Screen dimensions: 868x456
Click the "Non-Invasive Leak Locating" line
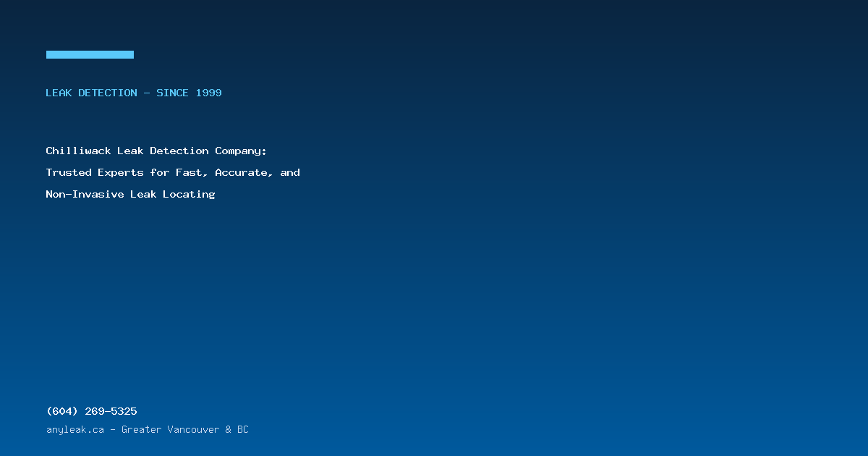[x=130, y=195]
